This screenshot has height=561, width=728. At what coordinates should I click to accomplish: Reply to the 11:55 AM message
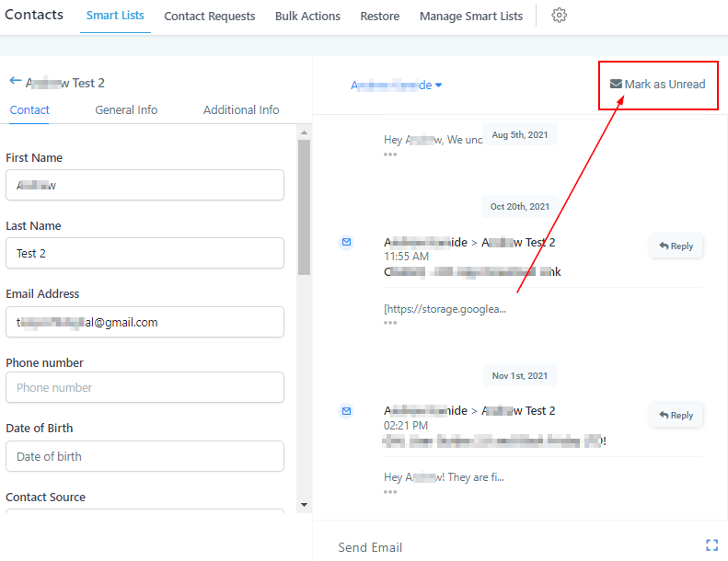point(676,246)
